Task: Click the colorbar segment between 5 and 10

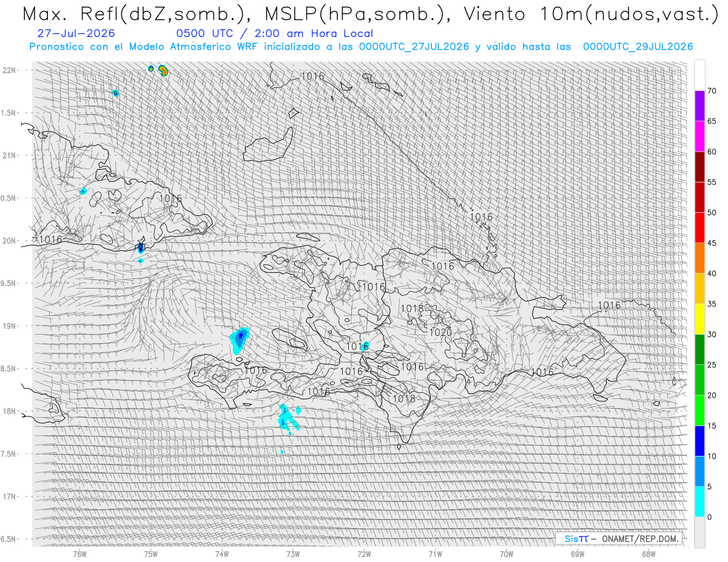Action: pyautogui.click(x=699, y=471)
